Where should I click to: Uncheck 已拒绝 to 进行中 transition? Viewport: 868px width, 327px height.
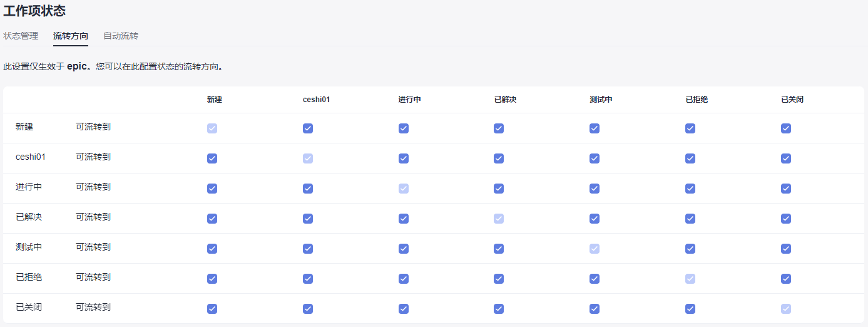click(404, 279)
